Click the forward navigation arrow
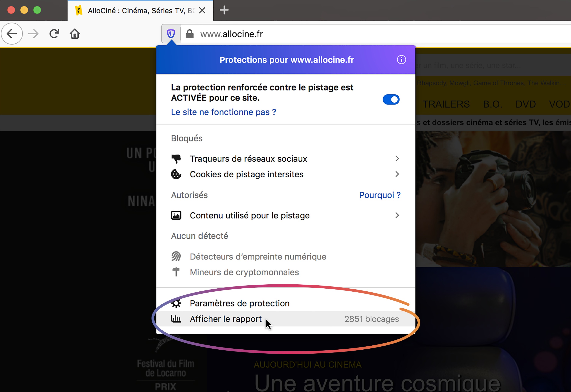Image resolution: width=571 pixels, height=392 pixels. (33, 34)
